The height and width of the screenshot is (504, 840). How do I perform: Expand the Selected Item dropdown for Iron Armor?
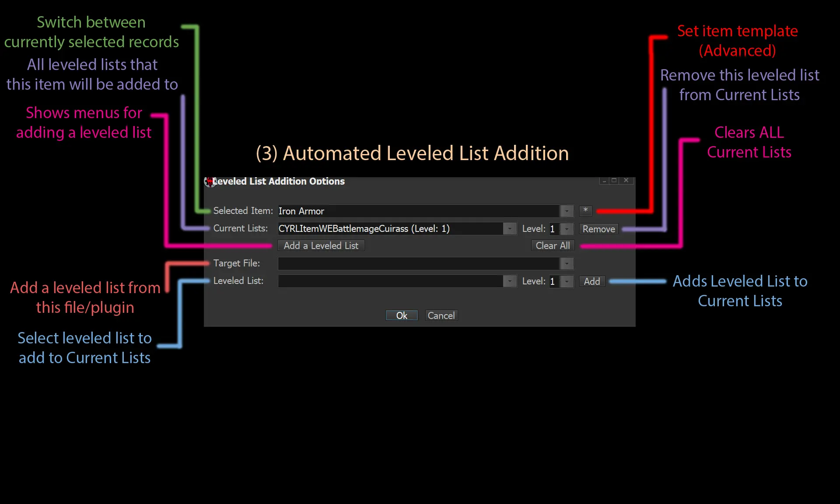pyautogui.click(x=566, y=211)
